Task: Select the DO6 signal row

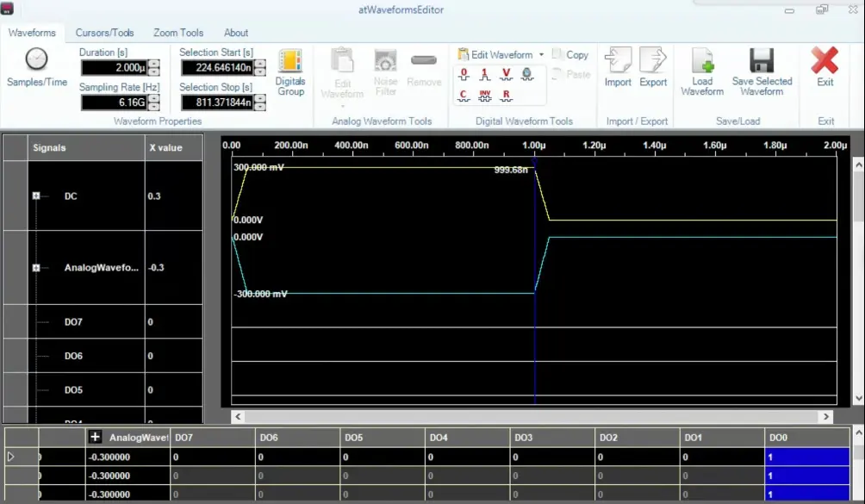Action: pos(103,356)
